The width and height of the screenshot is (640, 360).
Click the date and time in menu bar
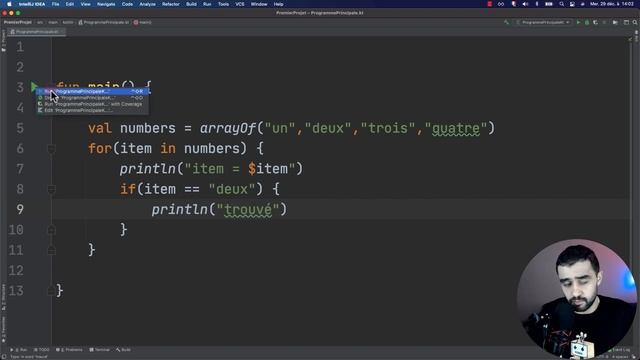(x=611, y=4)
